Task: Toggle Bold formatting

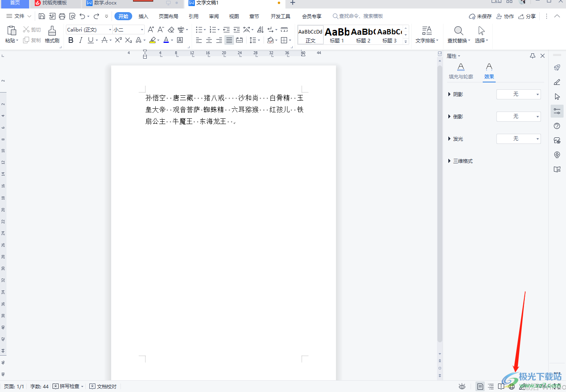Action: click(71, 40)
